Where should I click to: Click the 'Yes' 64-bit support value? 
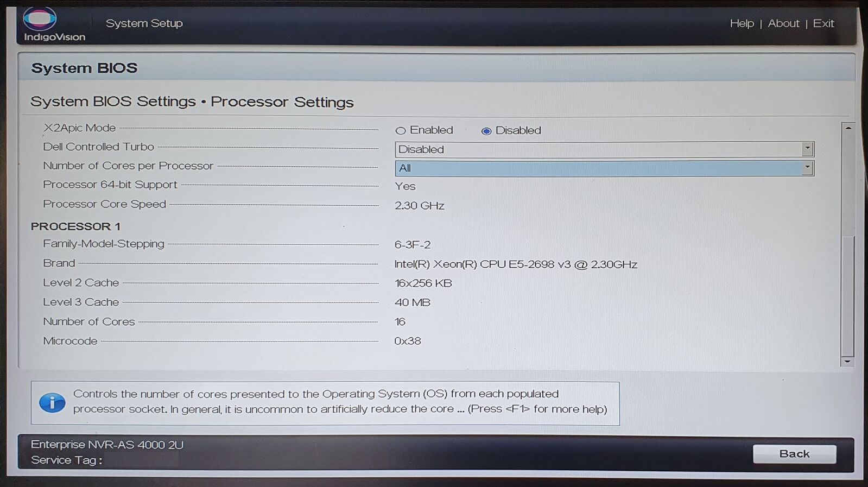405,186
